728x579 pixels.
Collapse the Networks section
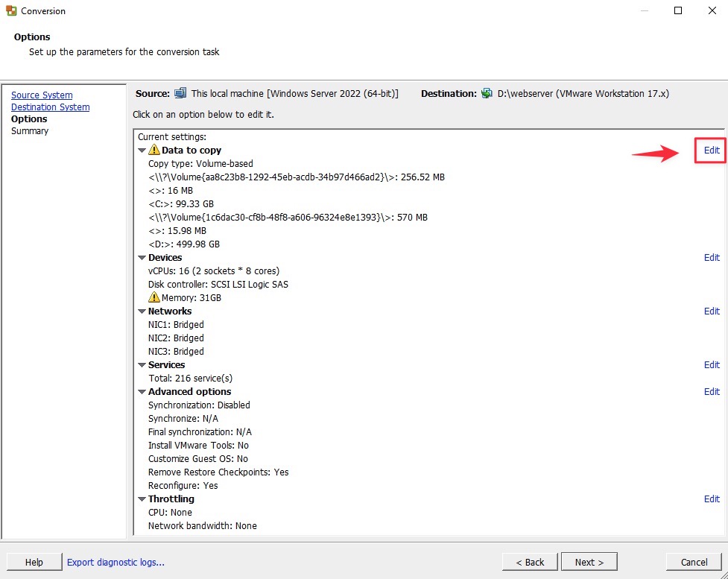[142, 311]
